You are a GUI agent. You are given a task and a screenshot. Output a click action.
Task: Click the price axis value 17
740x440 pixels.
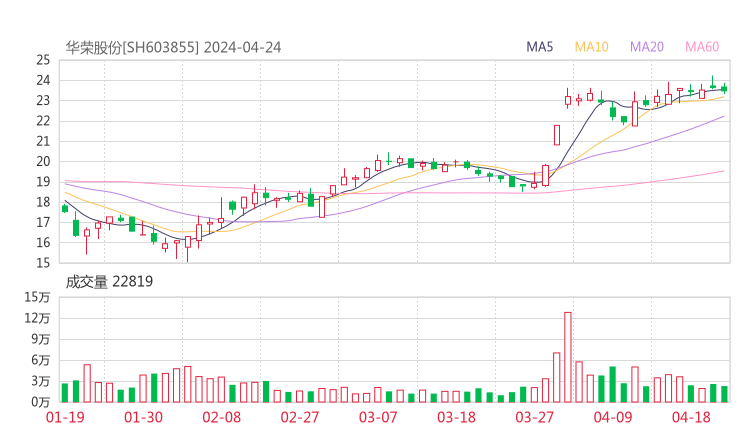click(x=43, y=222)
